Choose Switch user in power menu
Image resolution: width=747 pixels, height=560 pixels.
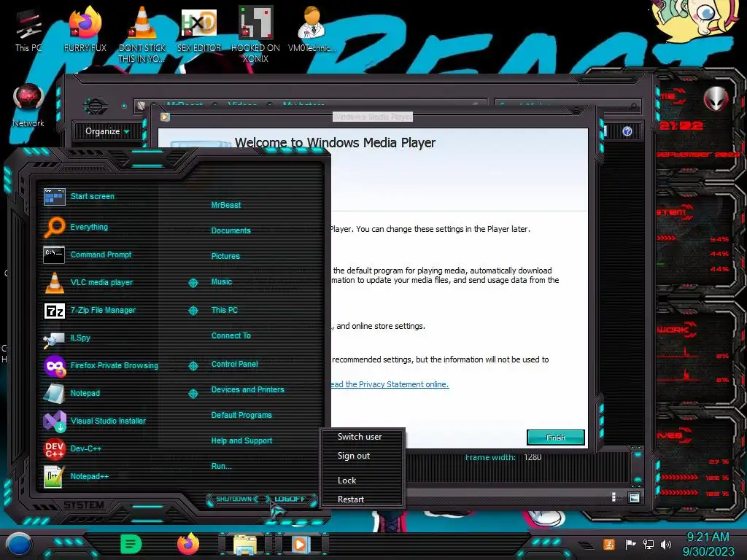point(360,437)
